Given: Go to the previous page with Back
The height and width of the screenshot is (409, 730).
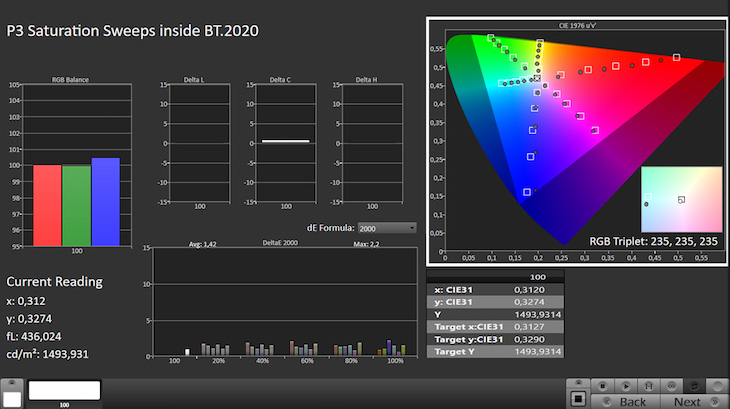Looking at the screenshot, I should (625, 402).
